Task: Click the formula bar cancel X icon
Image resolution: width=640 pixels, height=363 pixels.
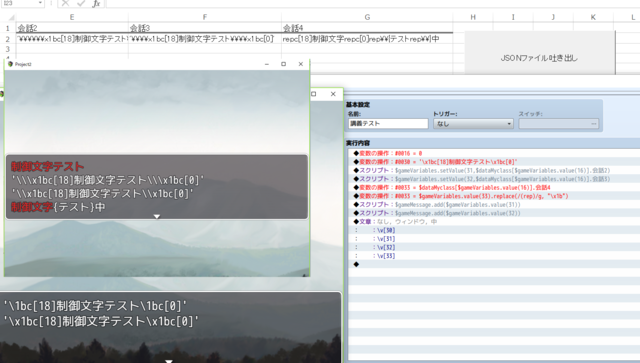Action: click(x=65, y=3)
